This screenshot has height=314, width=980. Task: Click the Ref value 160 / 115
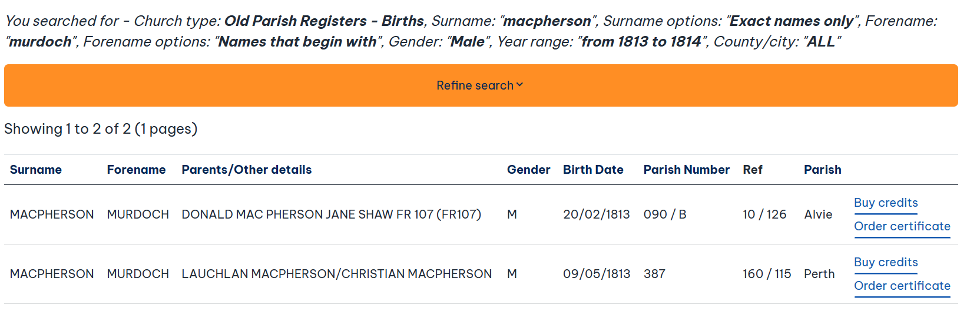click(x=766, y=274)
